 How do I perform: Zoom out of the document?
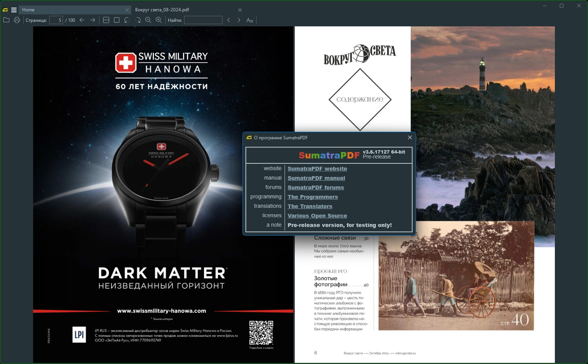click(148, 20)
